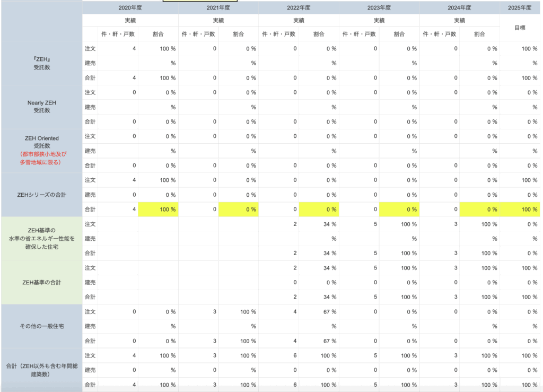Click the red 都市部狭小地及び多雪地域に限る note
The height and width of the screenshot is (392, 543).
41,158
